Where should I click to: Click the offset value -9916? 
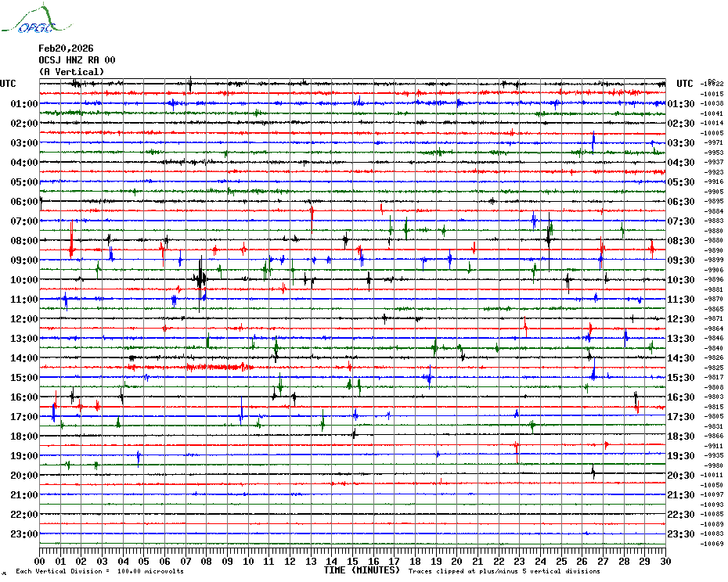[x=714, y=182]
